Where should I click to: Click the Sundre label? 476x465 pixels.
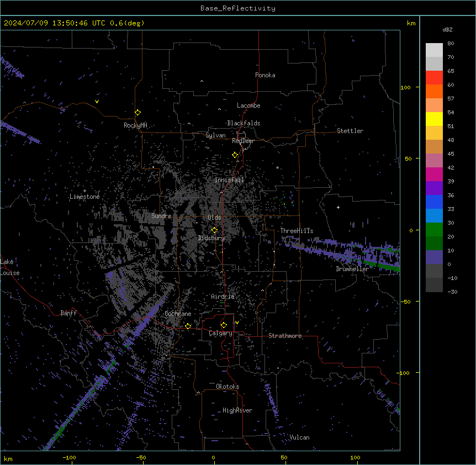pyautogui.click(x=161, y=216)
